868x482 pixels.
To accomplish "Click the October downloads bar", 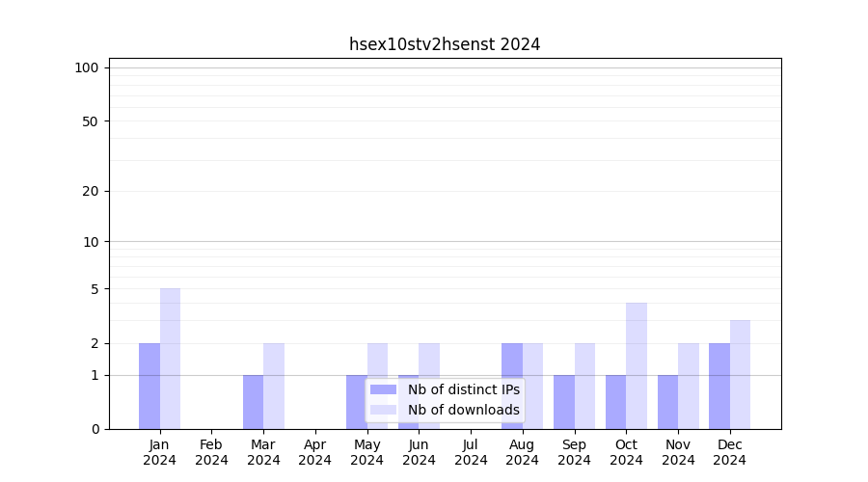I will click(637, 365).
